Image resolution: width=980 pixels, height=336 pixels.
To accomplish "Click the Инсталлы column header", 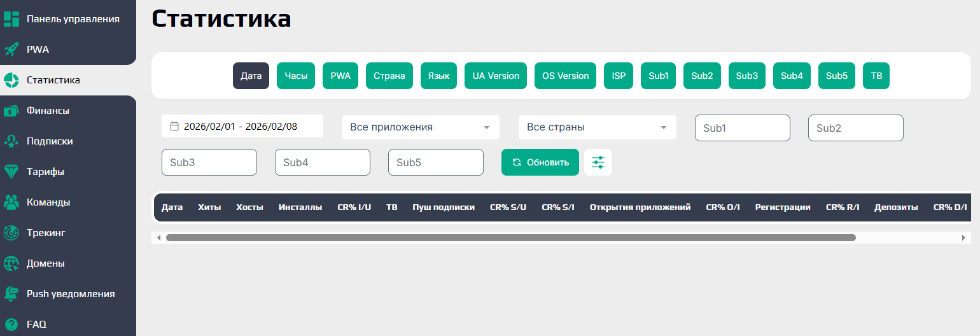I will pos(300,207).
